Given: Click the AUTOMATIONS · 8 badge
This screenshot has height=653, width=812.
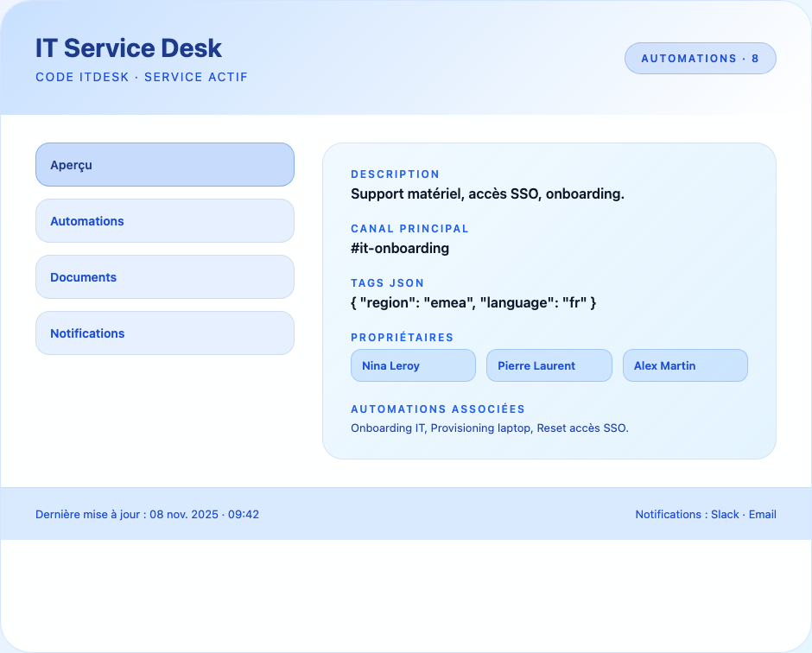Looking at the screenshot, I should (x=700, y=58).
